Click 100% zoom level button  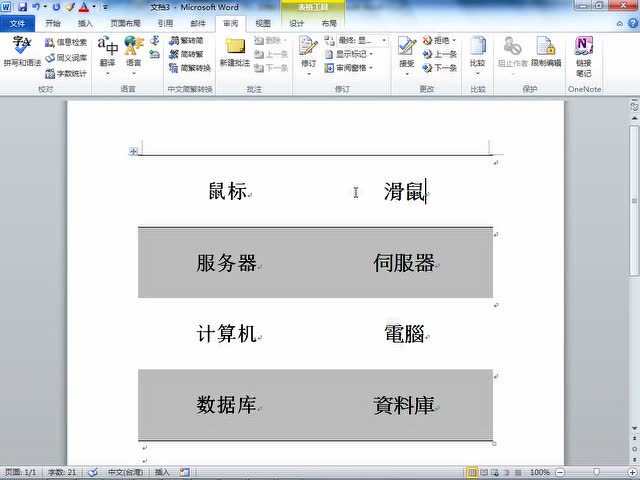[540, 472]
